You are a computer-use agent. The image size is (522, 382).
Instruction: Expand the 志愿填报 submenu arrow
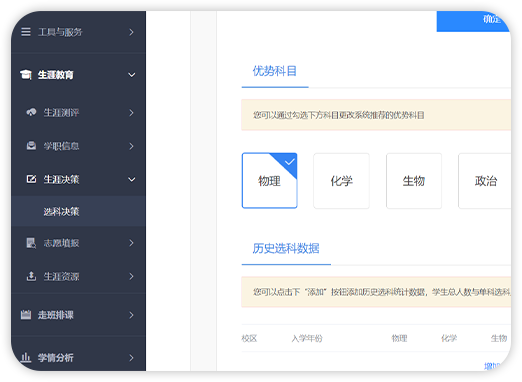pyautogui.click(x=131, y=243)
